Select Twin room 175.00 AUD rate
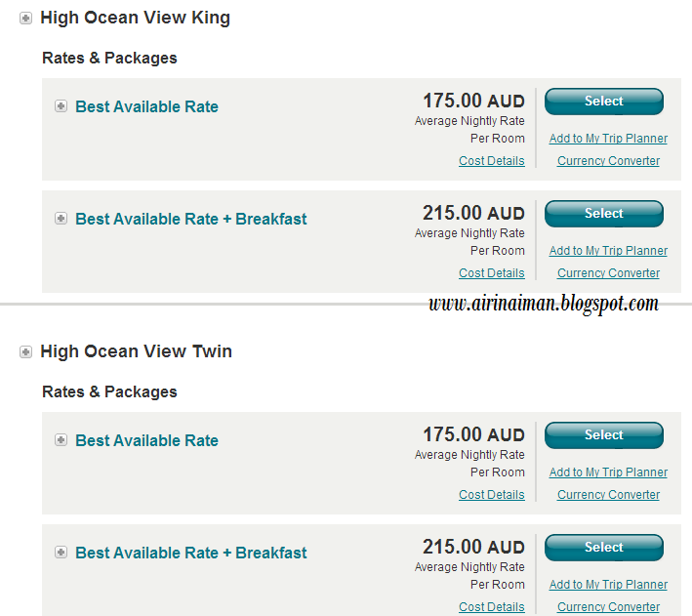The width and height of the screenshot is (692, 616). point(604,435)
